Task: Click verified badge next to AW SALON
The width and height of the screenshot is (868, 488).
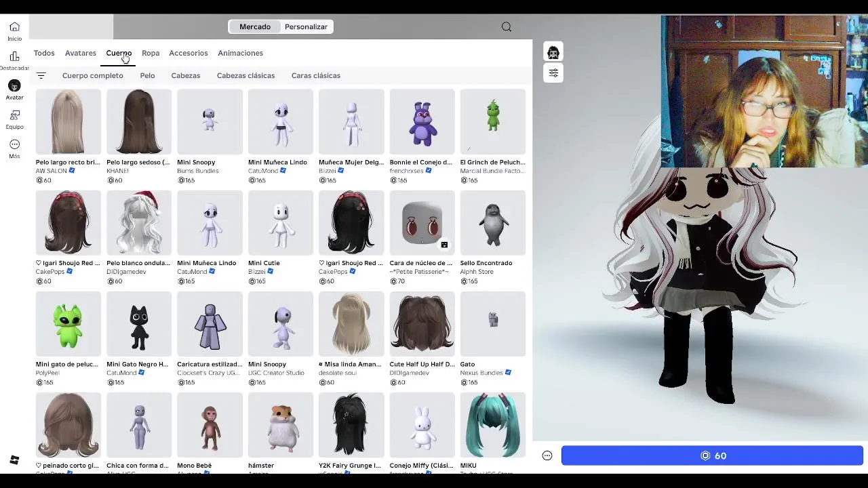Action: 72,171
